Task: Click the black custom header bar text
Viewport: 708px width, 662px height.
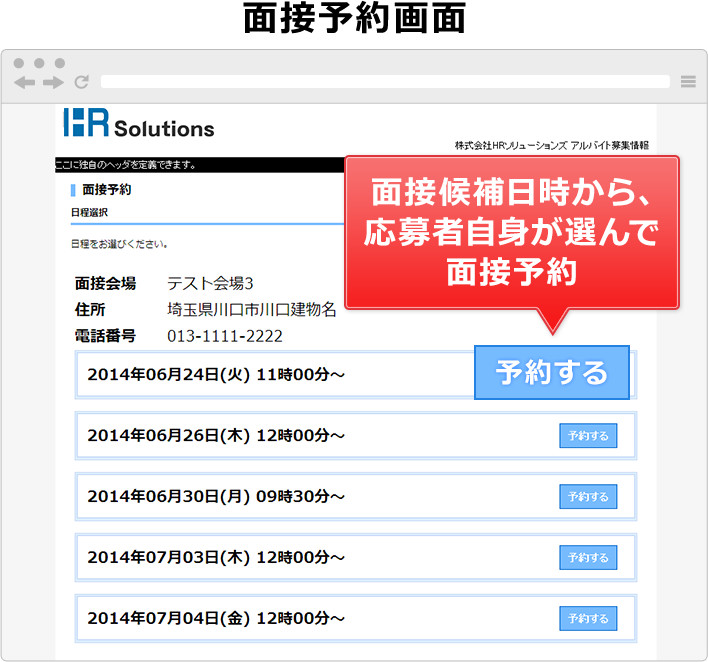Action: pos(126,165)
